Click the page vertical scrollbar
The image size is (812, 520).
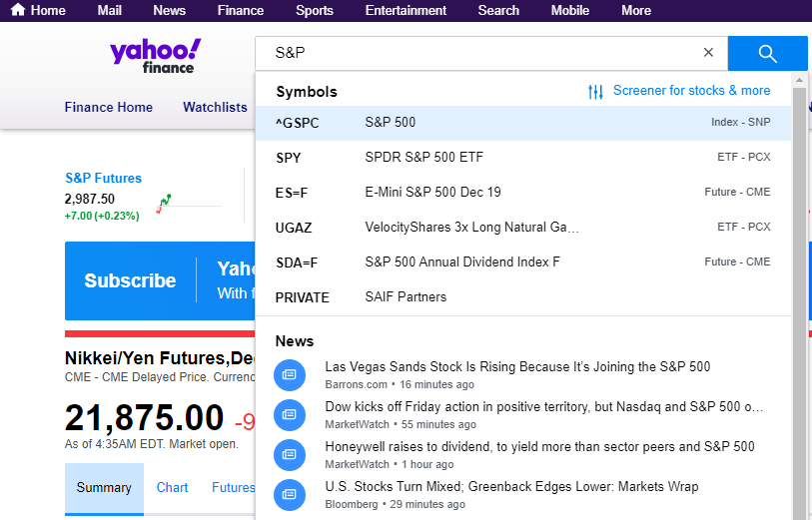click(800, 299)
